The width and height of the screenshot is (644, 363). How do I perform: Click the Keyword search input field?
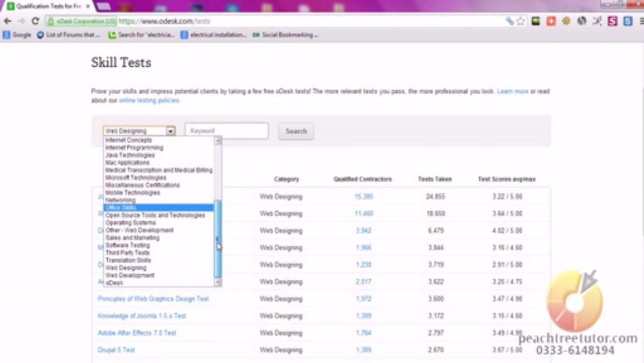click(x=227, y=131)
